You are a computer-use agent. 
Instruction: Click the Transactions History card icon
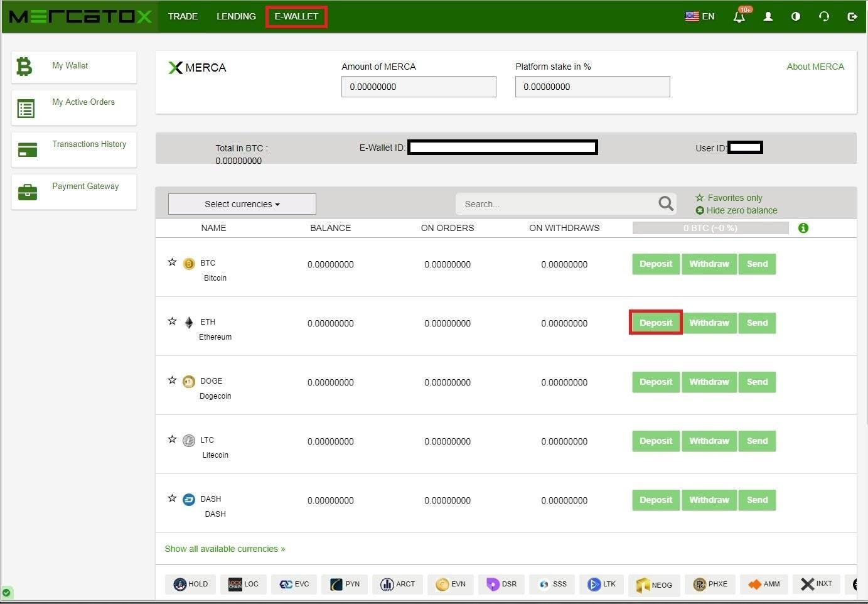[28, 150]
